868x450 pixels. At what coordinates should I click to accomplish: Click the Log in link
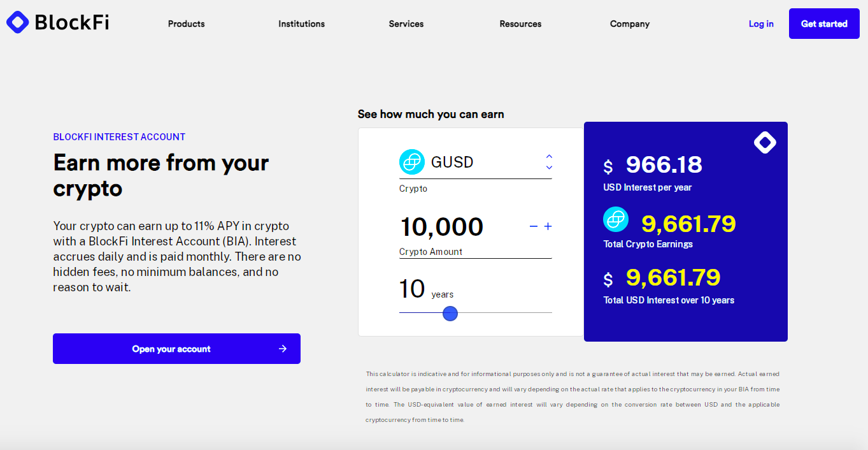[x=761, y=24]
